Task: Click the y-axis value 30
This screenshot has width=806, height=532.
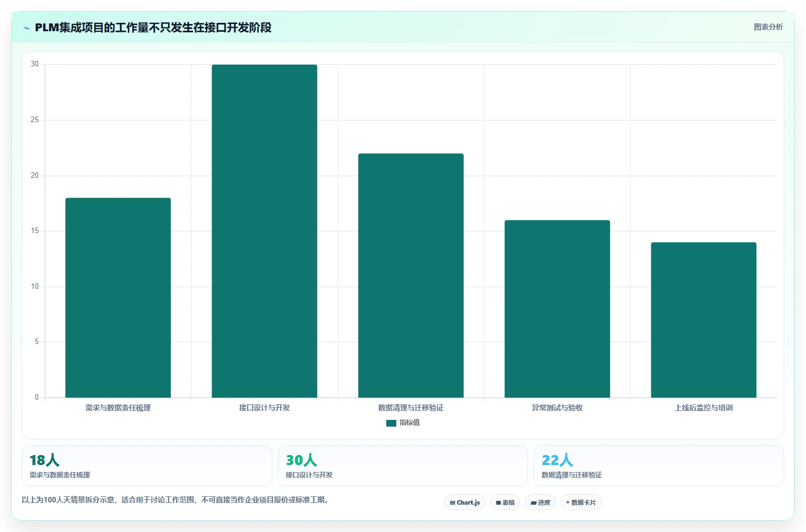Action: [35, 64]
